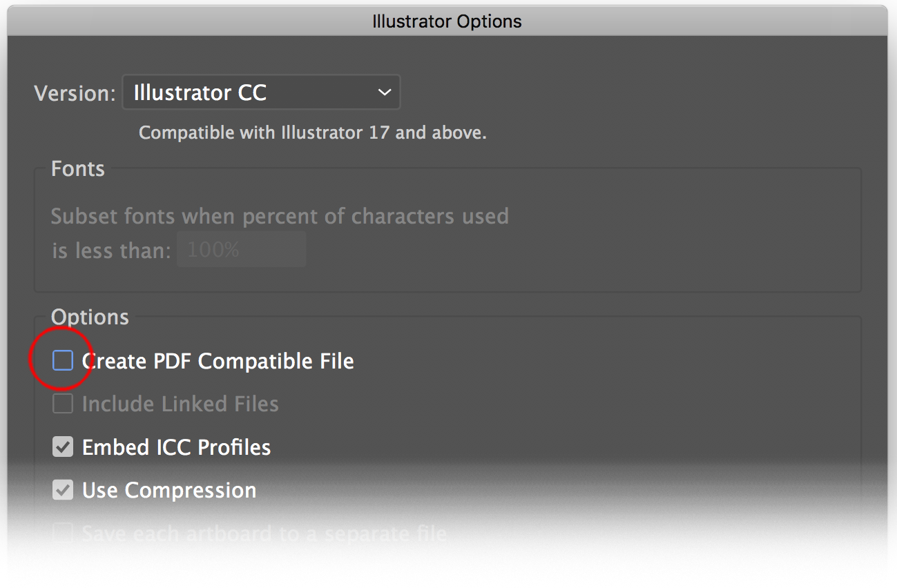Click the 'Use Compression' label text
The height and width of the screenshot is (588, 897).
[x=169, y=490]
